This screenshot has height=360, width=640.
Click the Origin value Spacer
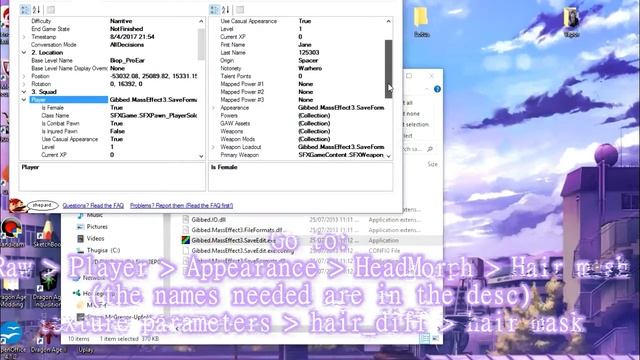point(308,60)
